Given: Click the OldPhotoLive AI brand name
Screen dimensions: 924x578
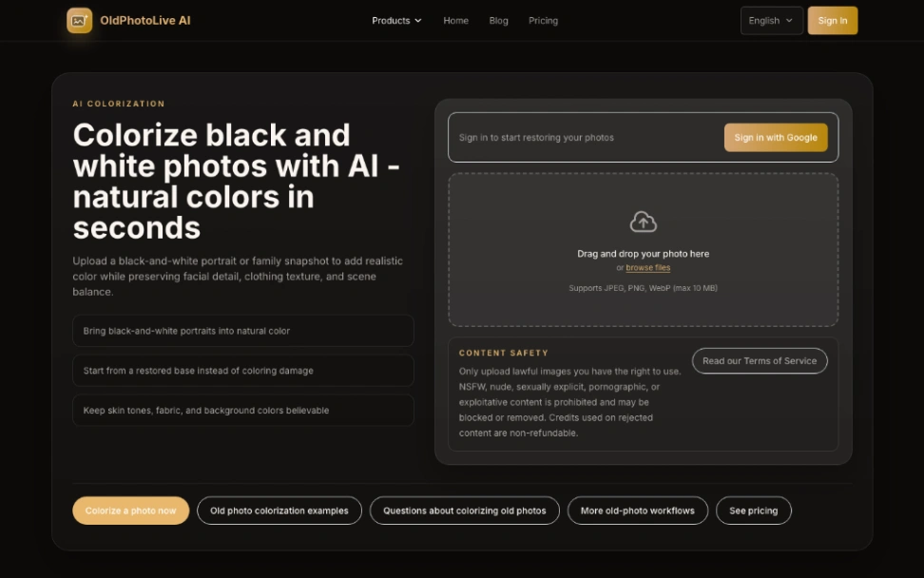Looking at the screenshot, I should (144, 21).
